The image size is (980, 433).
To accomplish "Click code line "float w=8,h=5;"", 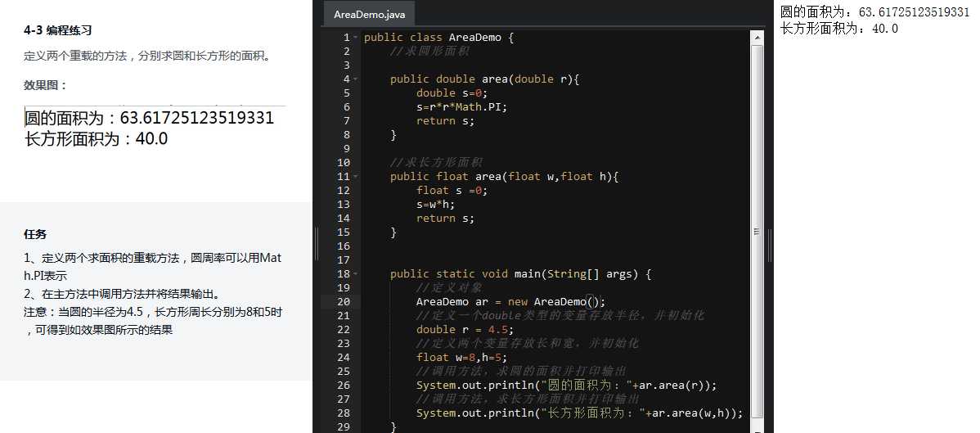I will [x=462, y=358].
